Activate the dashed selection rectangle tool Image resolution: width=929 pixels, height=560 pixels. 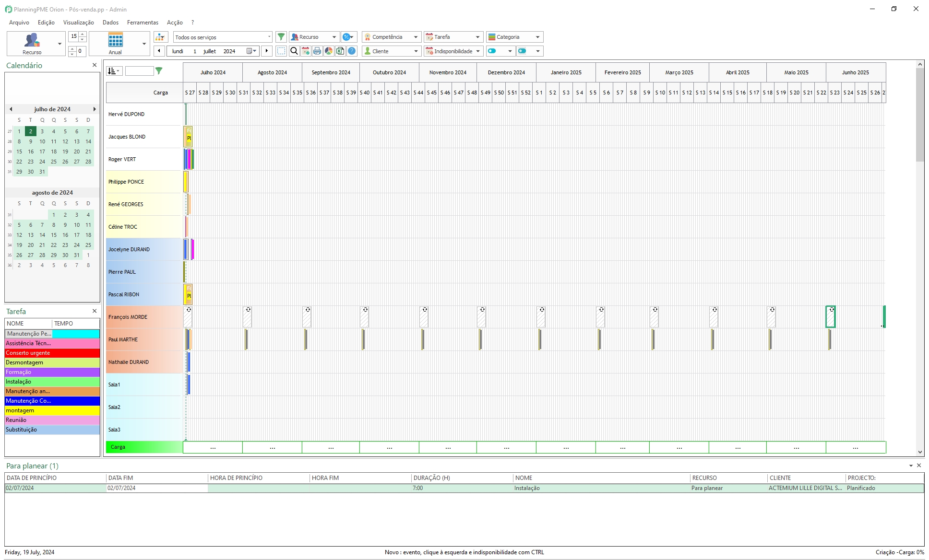281,51
